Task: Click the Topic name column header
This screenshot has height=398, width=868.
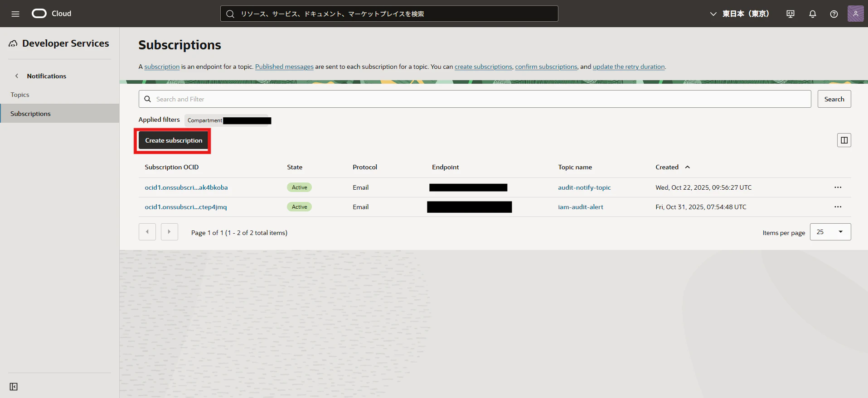Action: coord(575,167)
